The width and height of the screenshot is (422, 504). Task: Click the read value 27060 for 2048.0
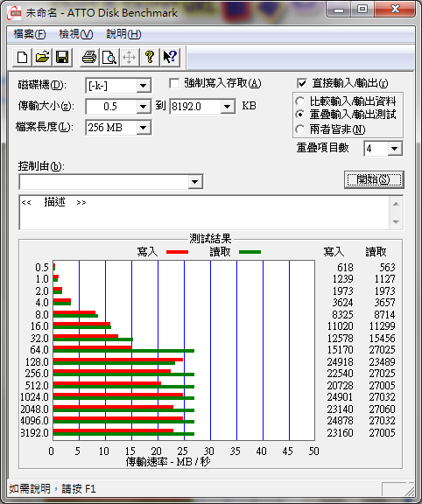382,409
